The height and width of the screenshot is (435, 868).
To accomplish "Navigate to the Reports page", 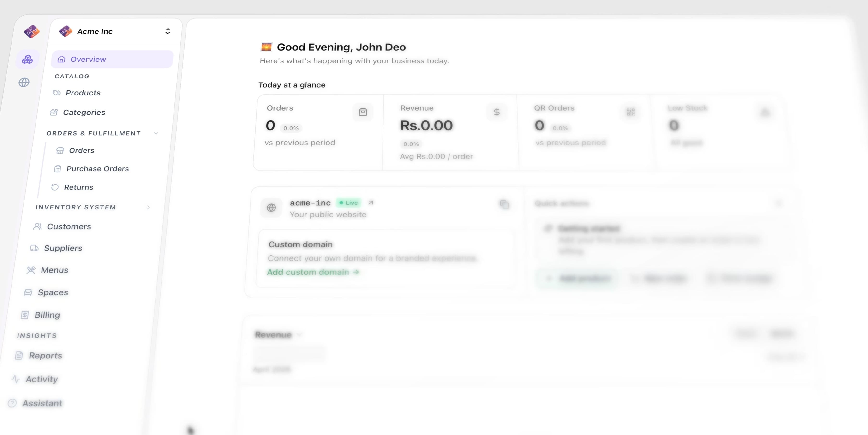I will (45, 355).
